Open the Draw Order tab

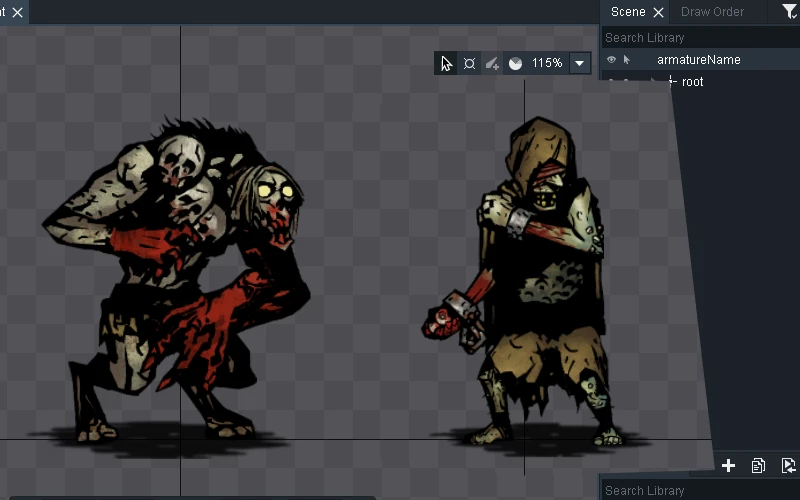point(712,12)
